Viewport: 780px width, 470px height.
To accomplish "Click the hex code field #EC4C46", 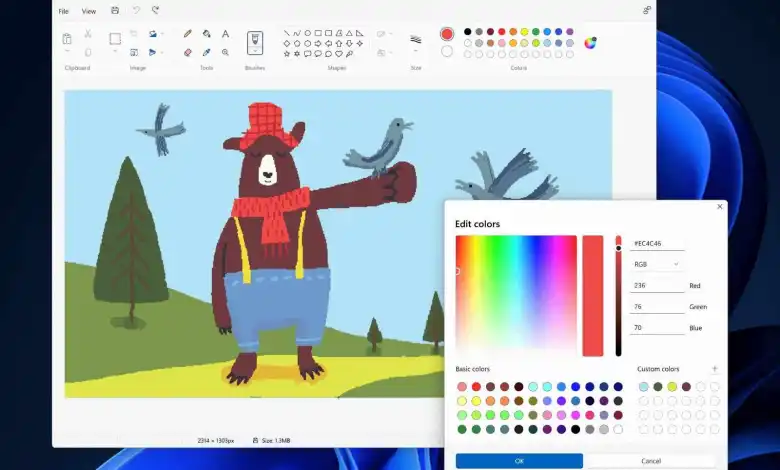I will pos(657,243).
